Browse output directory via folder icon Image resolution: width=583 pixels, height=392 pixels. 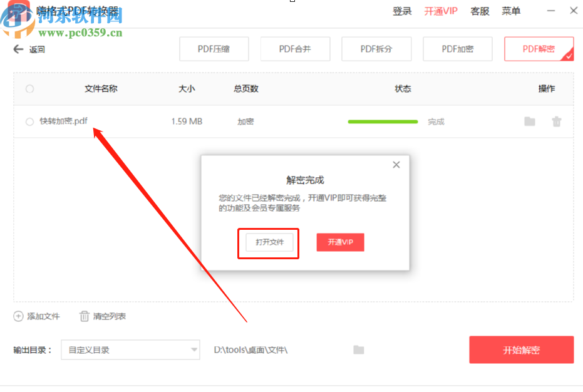coord(358,350)
